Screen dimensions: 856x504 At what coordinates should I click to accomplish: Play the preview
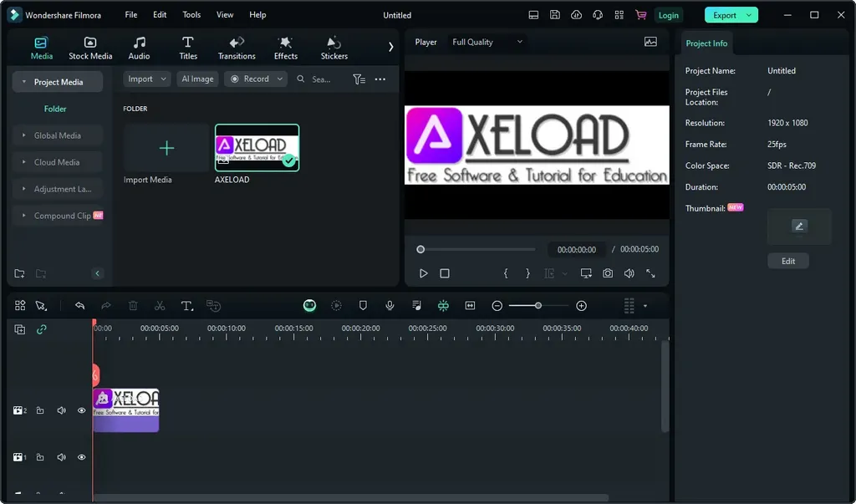tap(423, 273)
